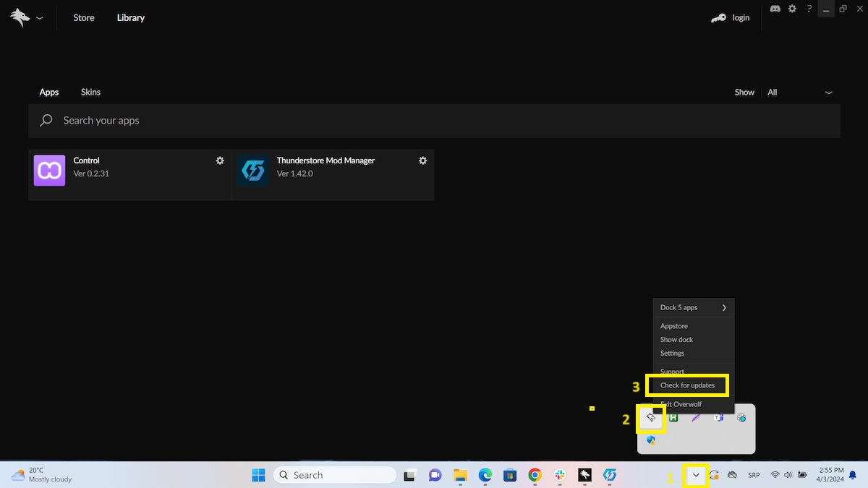Select Show dock from the context menu
The height and width of the screenshot is (488, 868).
676,339
